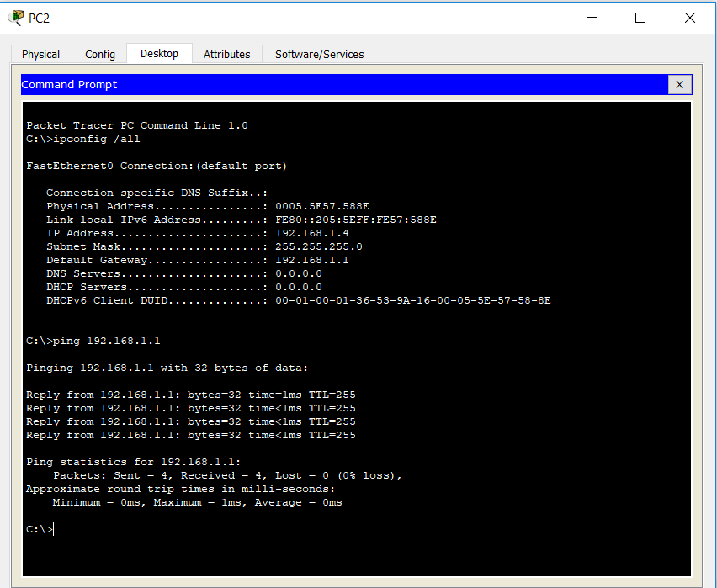This screenshot has height=588, width=717.
Task: Switch to the Physical tab
Action: tap(40, 54)
